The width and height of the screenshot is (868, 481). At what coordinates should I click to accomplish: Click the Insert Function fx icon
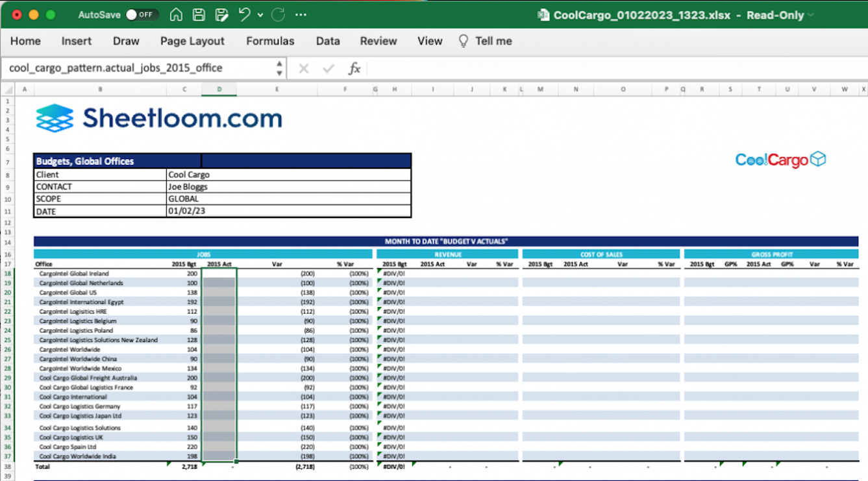coord(354,68)
